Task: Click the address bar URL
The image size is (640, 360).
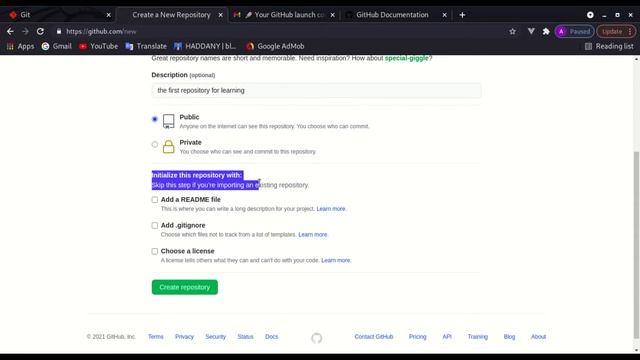Action: pyautogui.click(x=101, y=31)
